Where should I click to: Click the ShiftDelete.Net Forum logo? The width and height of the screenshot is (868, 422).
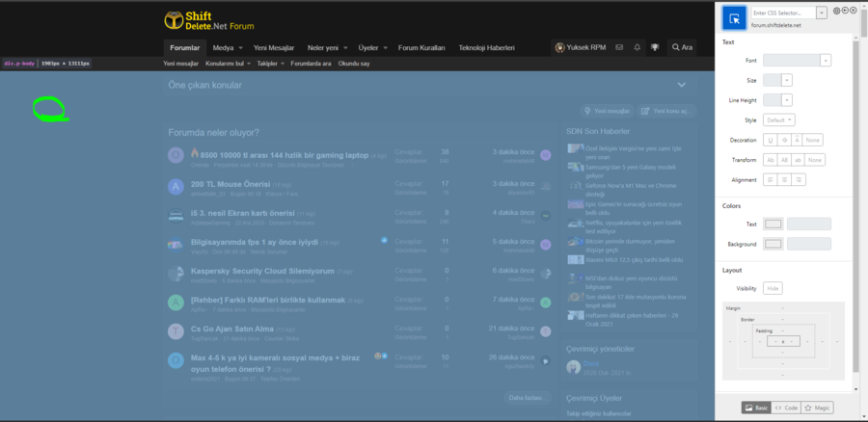(208, 20)
